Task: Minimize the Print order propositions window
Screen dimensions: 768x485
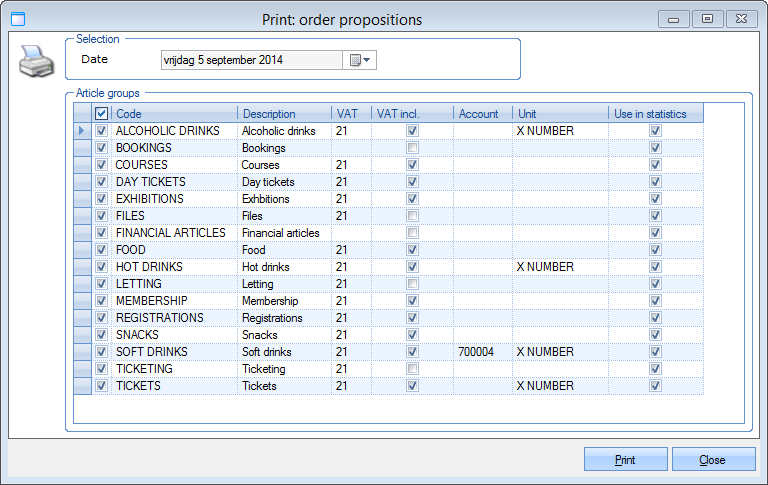Action: click(674, 19)
